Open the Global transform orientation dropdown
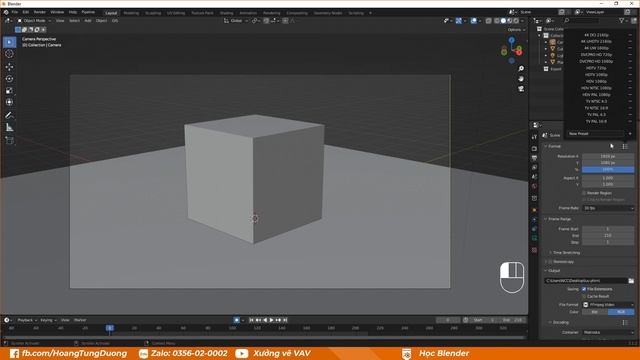 [236, 20]
